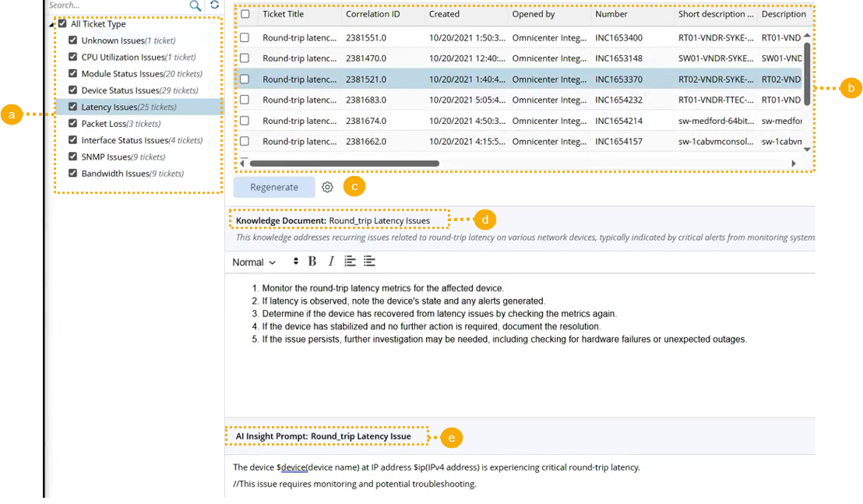The width and height of the screenshot is (863, 504).
Task: Open settings gear next to Regenerate
Action: tap(328, 187)
